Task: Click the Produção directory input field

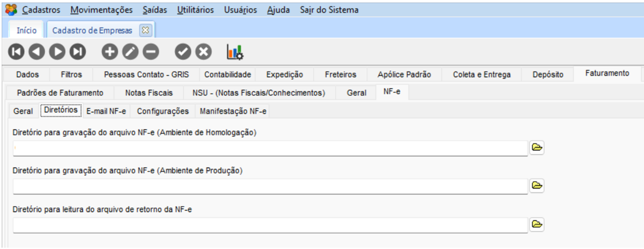Action: (270, 186)
